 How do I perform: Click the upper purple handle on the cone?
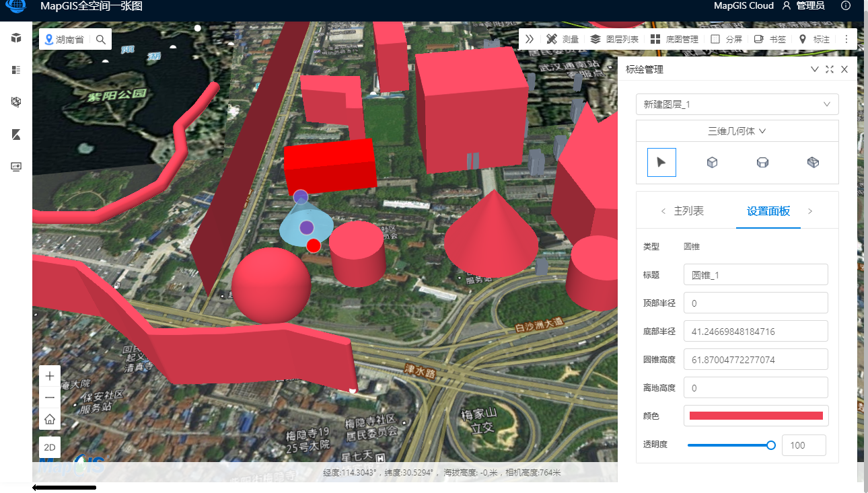pos(301,197)
